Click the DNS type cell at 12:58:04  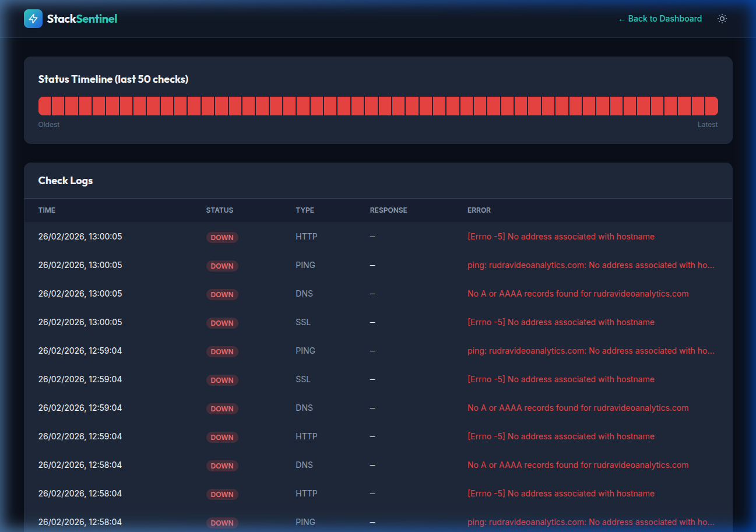click(x=304, y=465)
